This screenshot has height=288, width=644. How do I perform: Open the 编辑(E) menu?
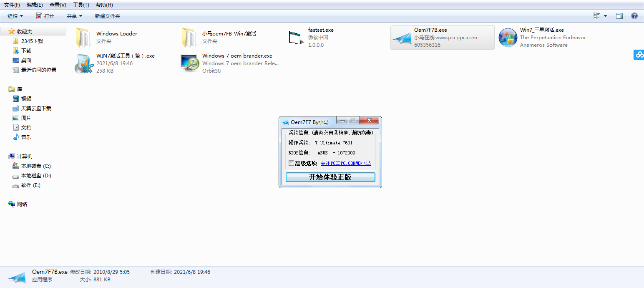[35, 5]
